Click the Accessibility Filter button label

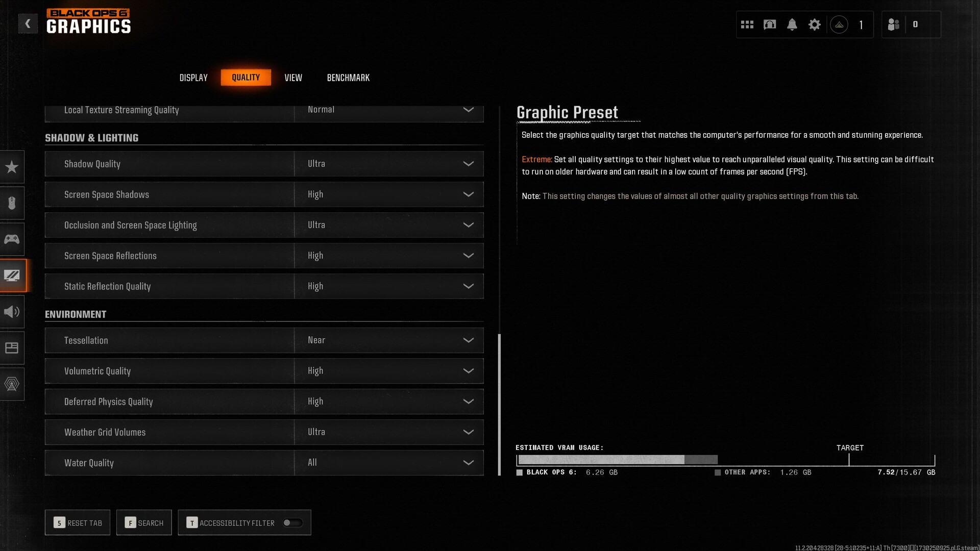click(237, 523)
